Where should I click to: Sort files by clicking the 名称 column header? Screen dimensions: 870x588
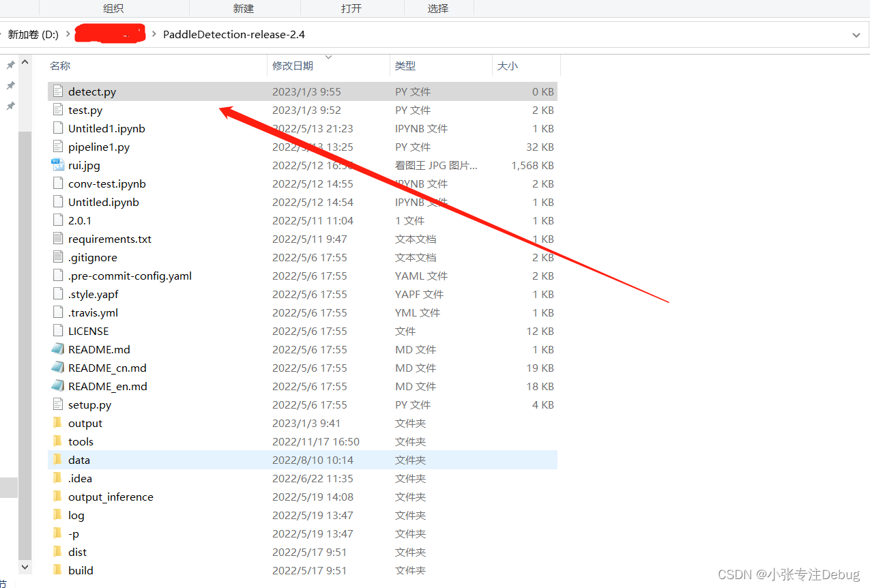click(61, 65)
